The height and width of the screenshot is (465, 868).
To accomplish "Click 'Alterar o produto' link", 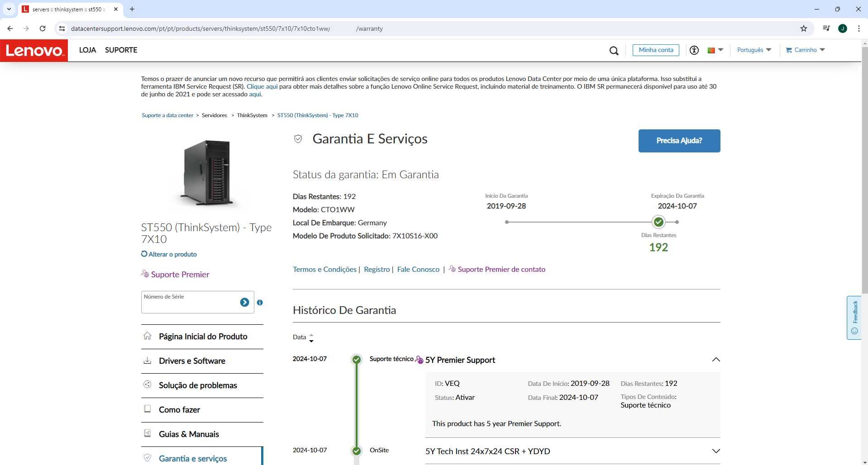I will pos(169,254).
